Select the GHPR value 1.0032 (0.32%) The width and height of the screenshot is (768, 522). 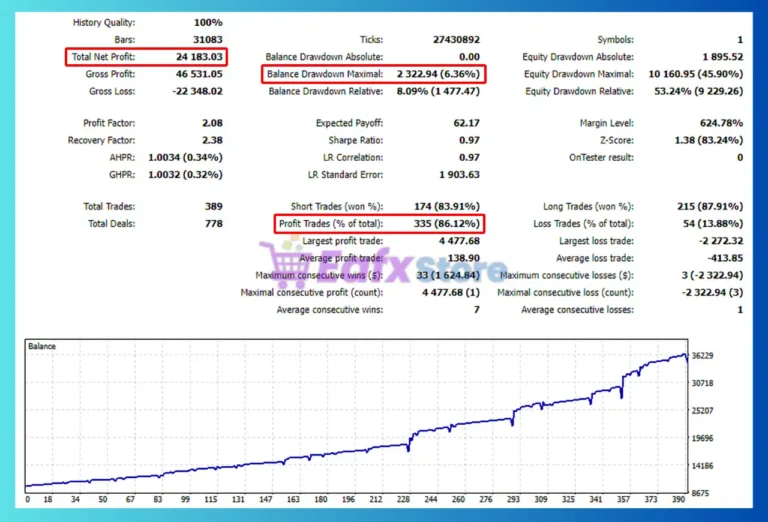[186, 174]
